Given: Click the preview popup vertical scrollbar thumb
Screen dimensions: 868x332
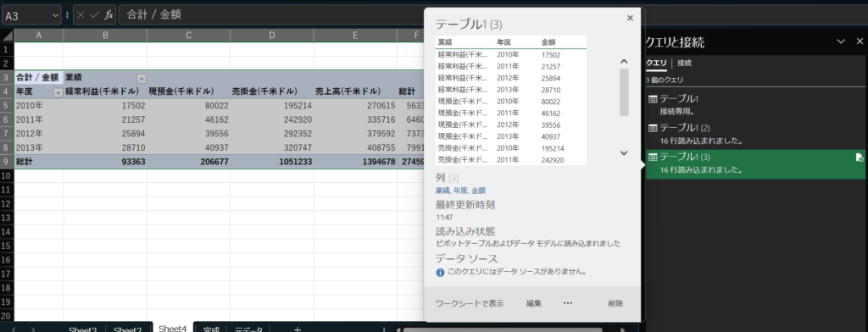Looking at the screenshot, I should [x=624, y=92].
